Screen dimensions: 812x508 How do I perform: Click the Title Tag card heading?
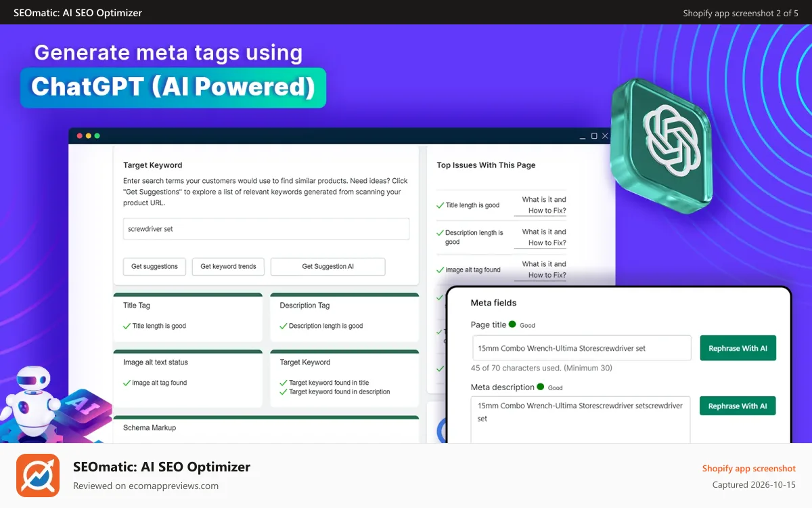137,305
